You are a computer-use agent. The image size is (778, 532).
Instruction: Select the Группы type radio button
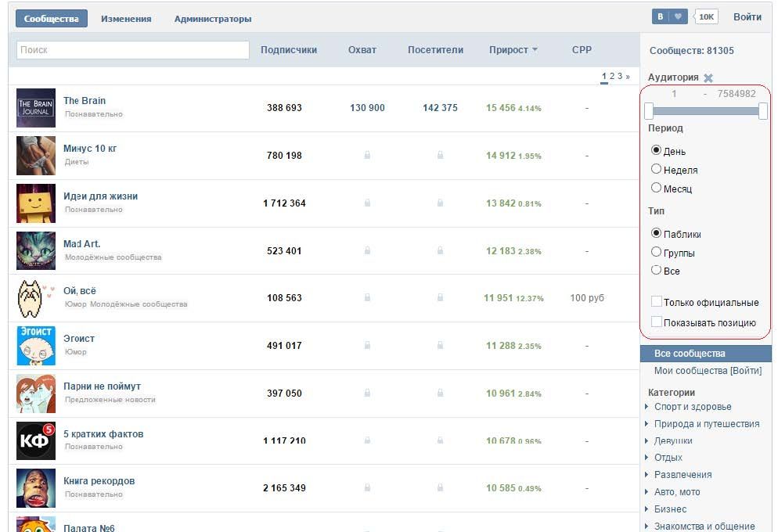point(656,251)
